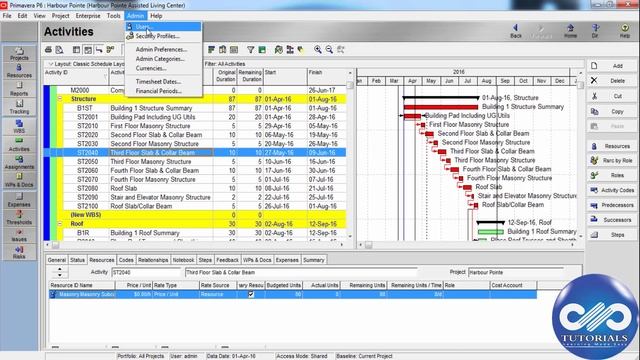Click the Delete activity button
The image size is (640, 360).
pos(611,81)
